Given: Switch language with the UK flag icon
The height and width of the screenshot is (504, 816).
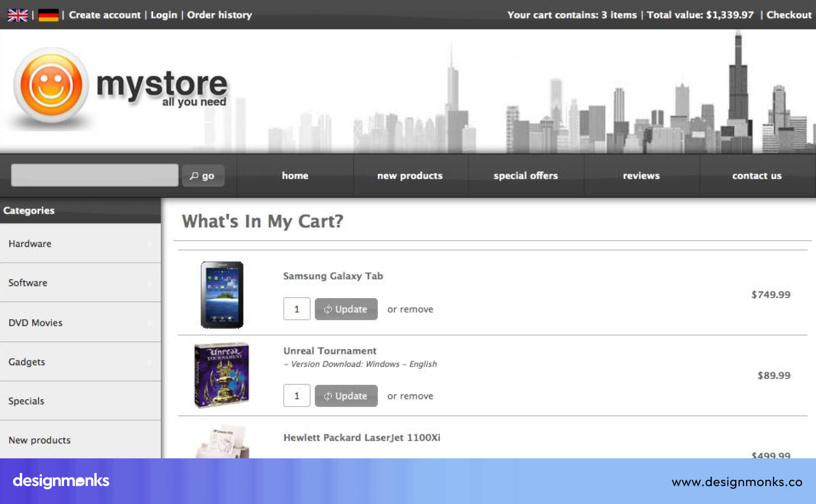Looking at the screenshot, I should tap(18, 15).
